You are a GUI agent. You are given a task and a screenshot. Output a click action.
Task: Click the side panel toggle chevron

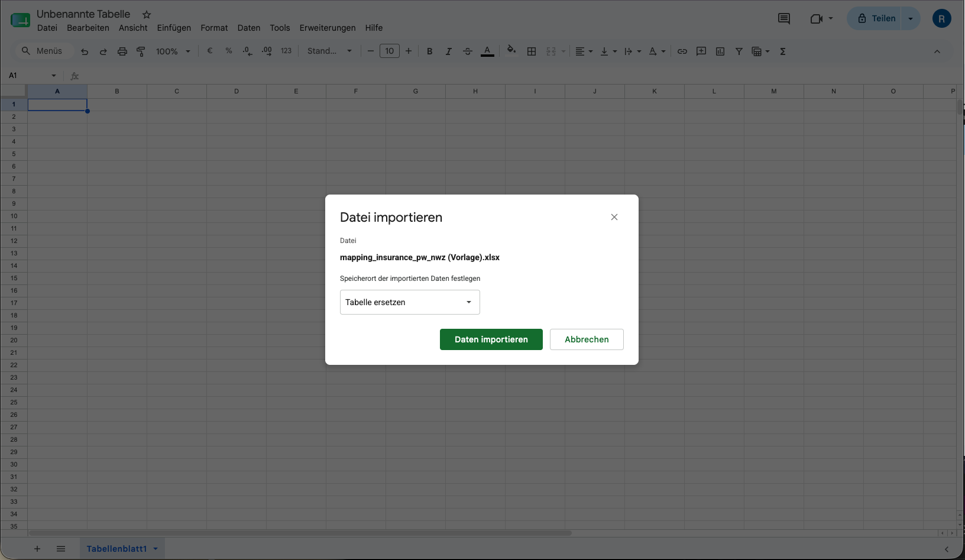pyautogui.click(x=947, y=549)
